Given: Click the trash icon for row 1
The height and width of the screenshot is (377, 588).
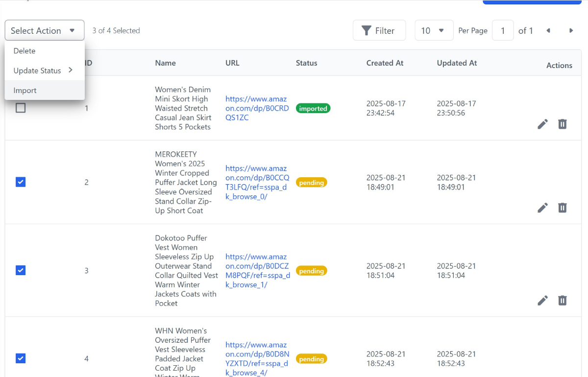Looking at the screenshot, I should [x=563, y=124].
